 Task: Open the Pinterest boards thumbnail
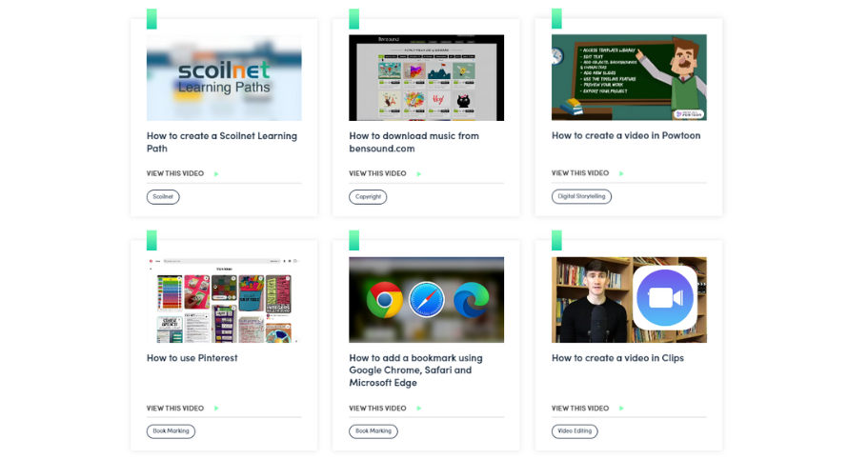(224, 300)
